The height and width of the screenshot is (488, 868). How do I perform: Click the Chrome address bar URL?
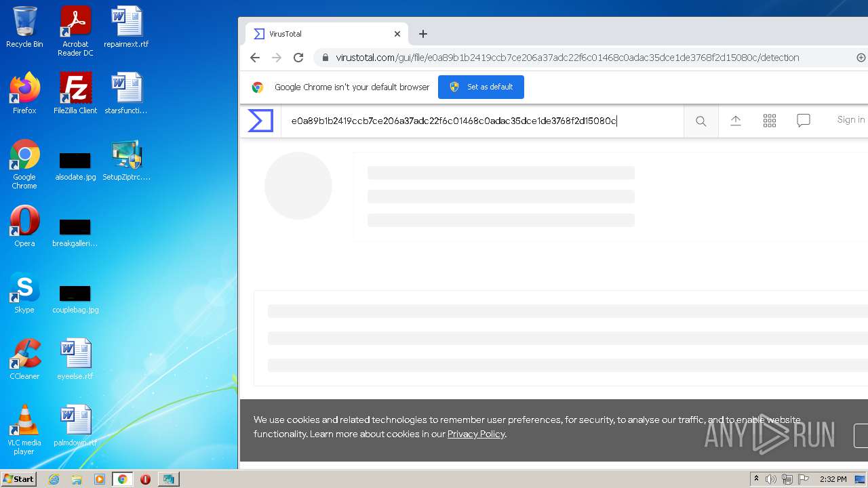[567, 58]
